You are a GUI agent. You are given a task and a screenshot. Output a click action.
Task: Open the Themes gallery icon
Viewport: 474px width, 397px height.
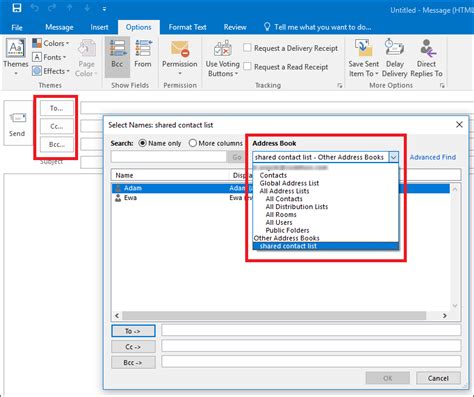click(x=15, y=48)
